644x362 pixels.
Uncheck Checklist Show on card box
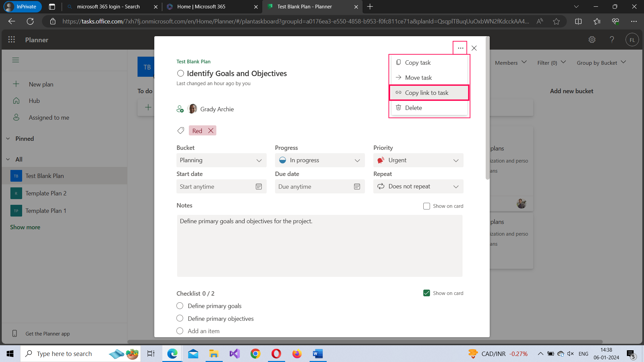tap(426, 293)
